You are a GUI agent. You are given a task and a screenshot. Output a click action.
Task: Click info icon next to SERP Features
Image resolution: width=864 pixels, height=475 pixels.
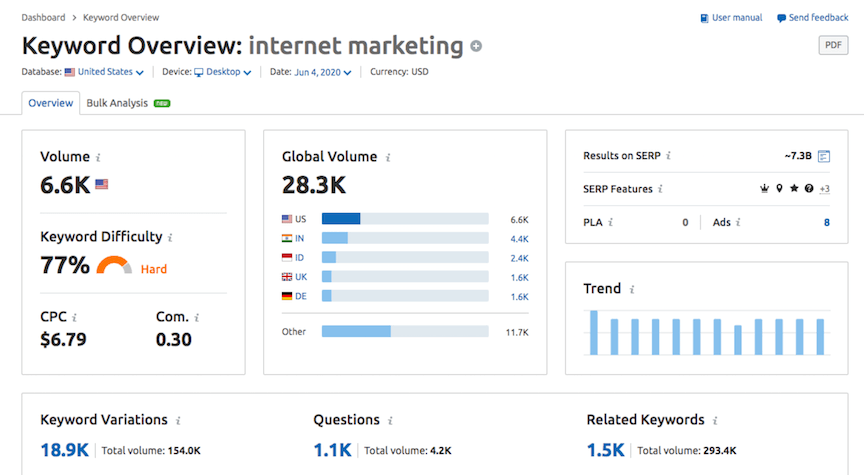click(660, 189)
